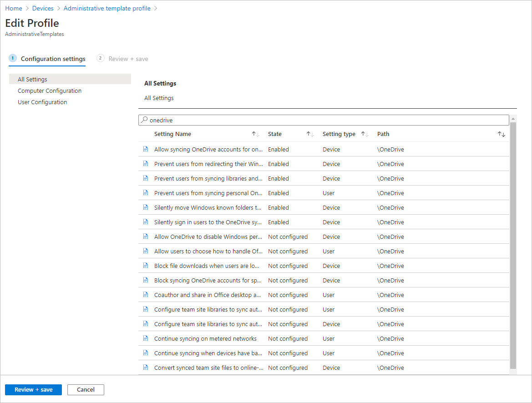
Task: Click the onedrive search field
Action: [x=324, y=120]
